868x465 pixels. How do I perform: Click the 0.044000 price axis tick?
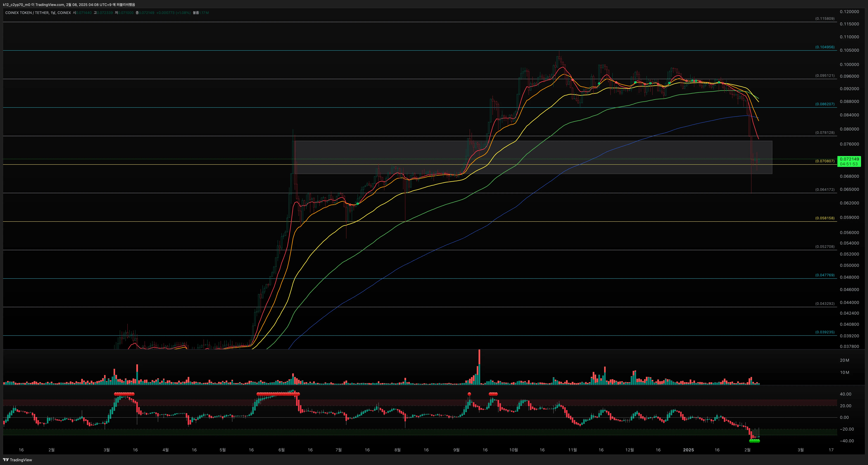point(849,302)
